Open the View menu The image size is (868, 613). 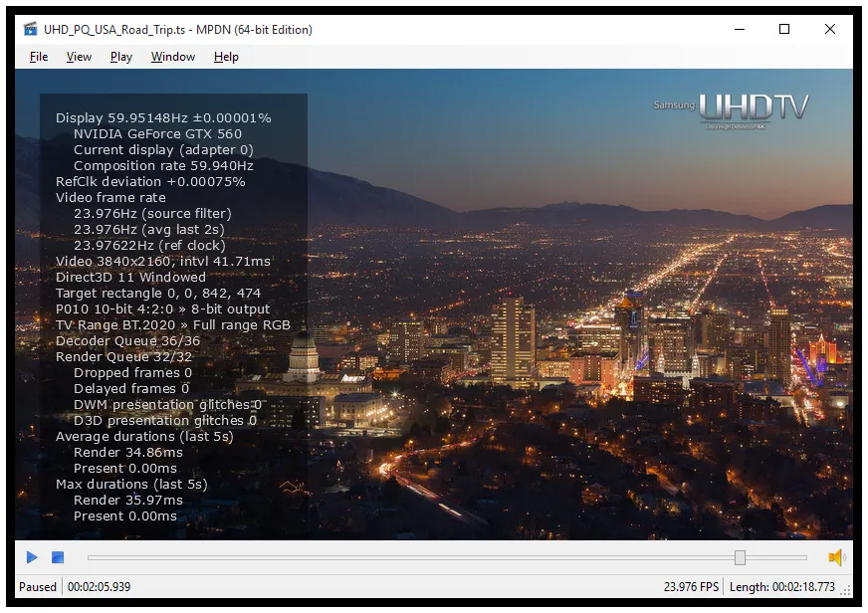pyautogui.click(x=79, y=57)
